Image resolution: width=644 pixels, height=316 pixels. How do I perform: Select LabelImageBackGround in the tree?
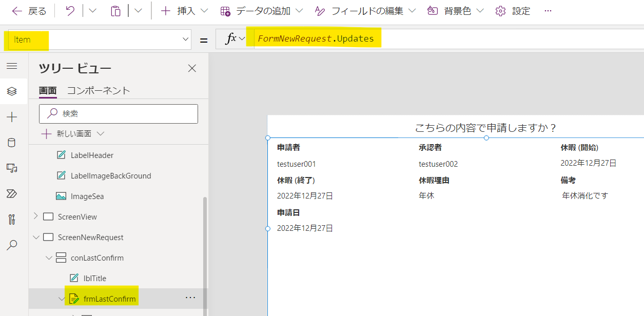click(111, 175)
